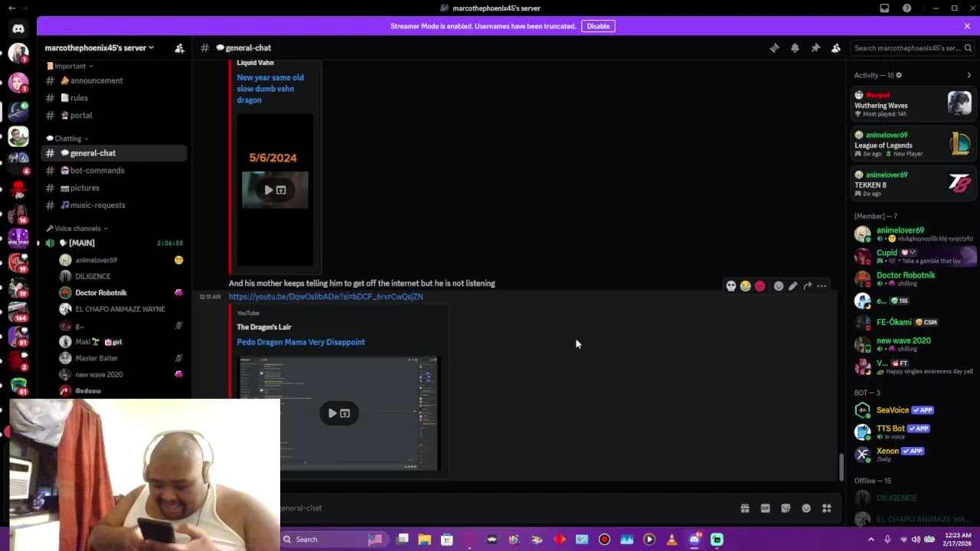Open The Dragon's Lair channel link
This screenshot has width=980, height=551.
pyautogui.click(x=264, y=327)
